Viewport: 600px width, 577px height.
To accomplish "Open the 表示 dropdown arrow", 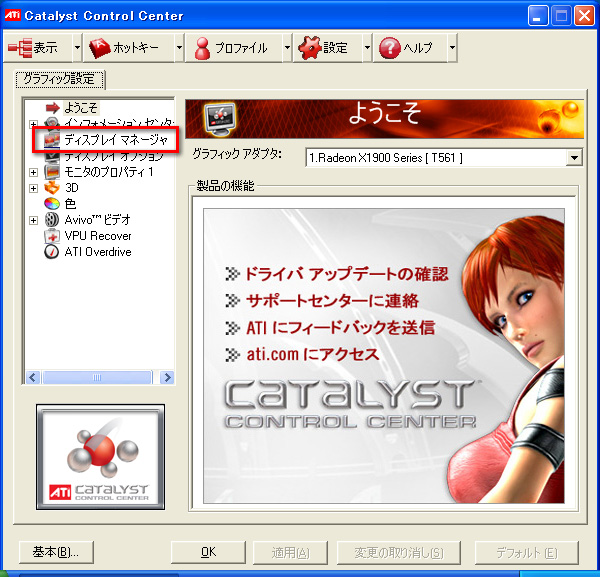I will 77,48.
